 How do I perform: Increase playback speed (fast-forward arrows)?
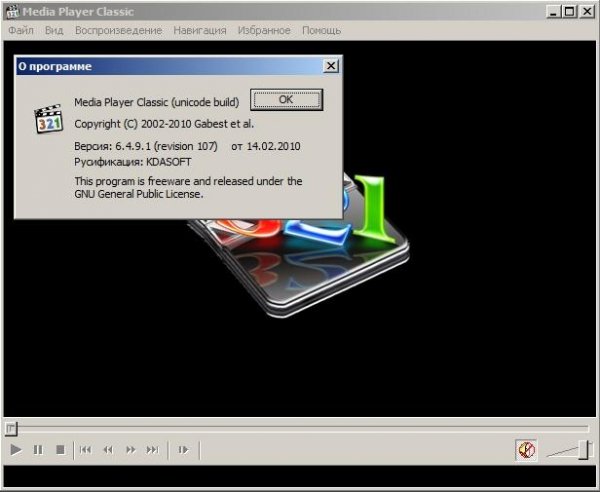[130, 450]
